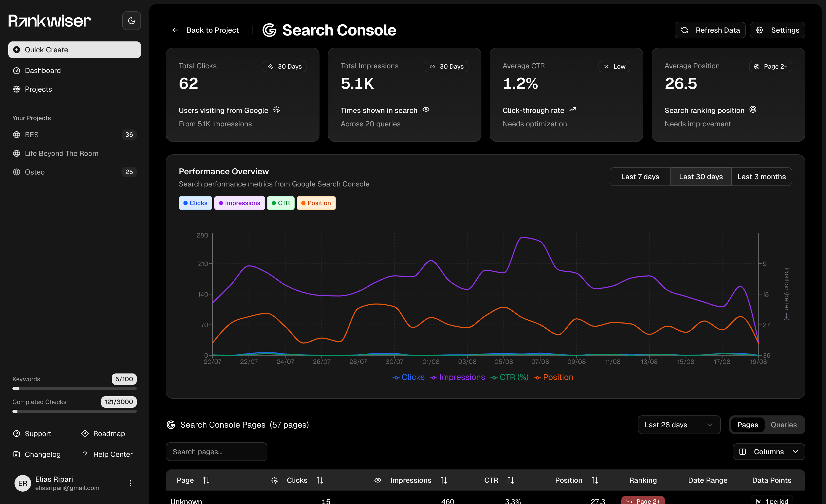
Task: Open Support from the sidebar
Action: click(x=38, y=433)
